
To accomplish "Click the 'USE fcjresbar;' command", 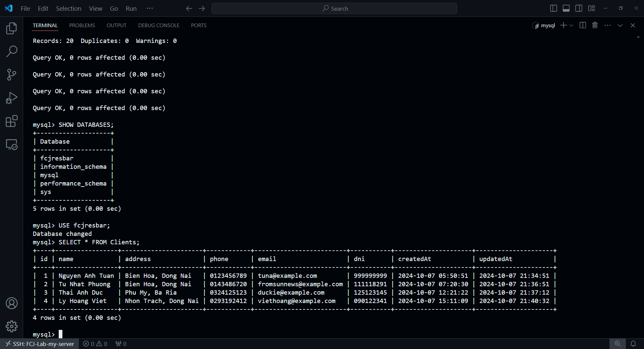I will coord(84,225).
